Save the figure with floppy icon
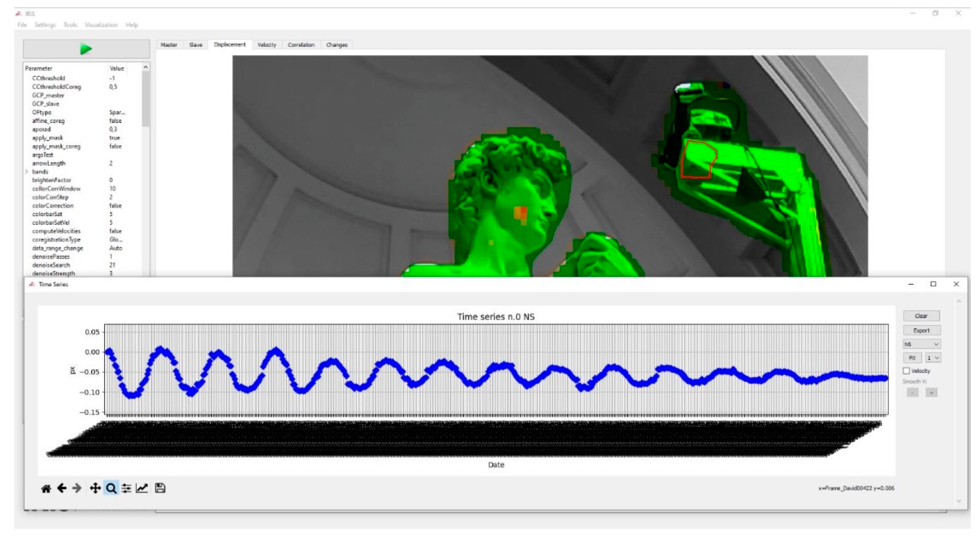The height and width of the screenshot is (538, 980). tap(160, 488)
